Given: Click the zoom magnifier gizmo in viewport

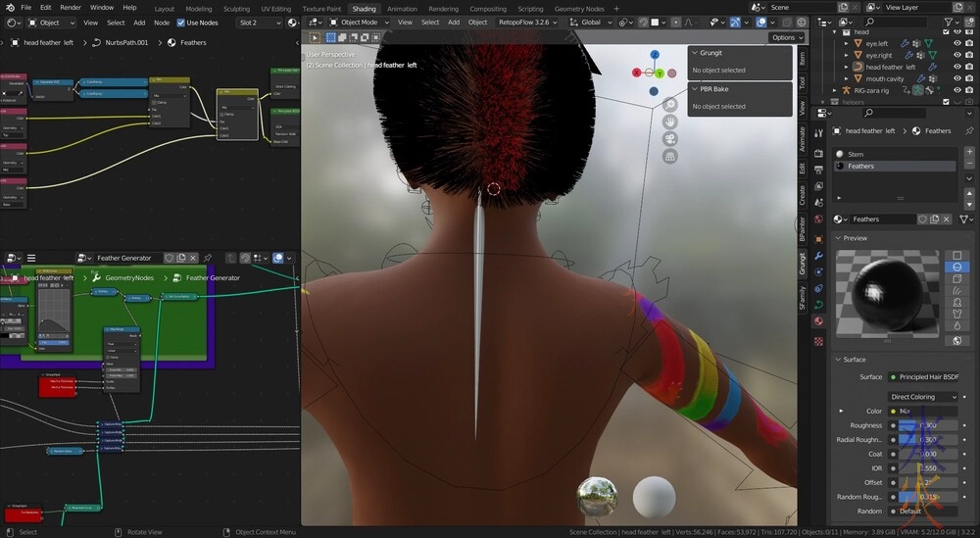Looking at the screenshot, I should (670, 104).
